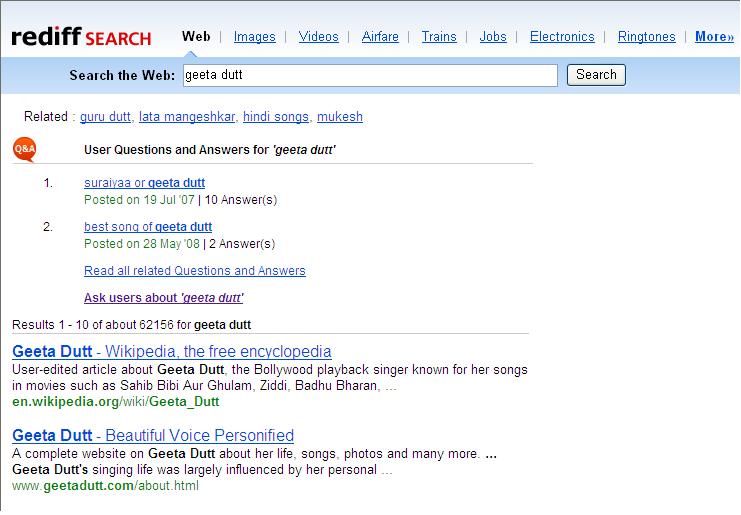Click the '10 Answer(s)' text
Image resolution: width=741 pixels, height=515 pixels.
click(x=241, y=200)
